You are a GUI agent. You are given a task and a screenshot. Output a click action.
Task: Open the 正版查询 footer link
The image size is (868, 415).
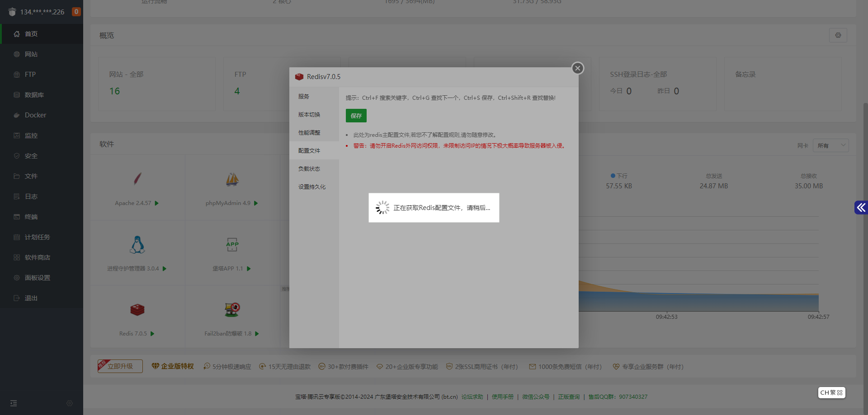click(569, 397)
